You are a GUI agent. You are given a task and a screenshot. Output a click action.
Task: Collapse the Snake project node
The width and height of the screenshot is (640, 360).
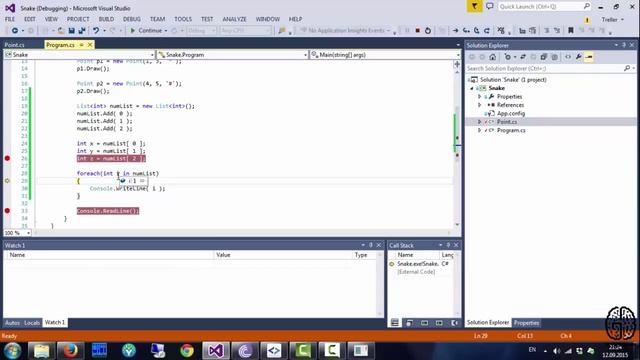pos(472,88)
